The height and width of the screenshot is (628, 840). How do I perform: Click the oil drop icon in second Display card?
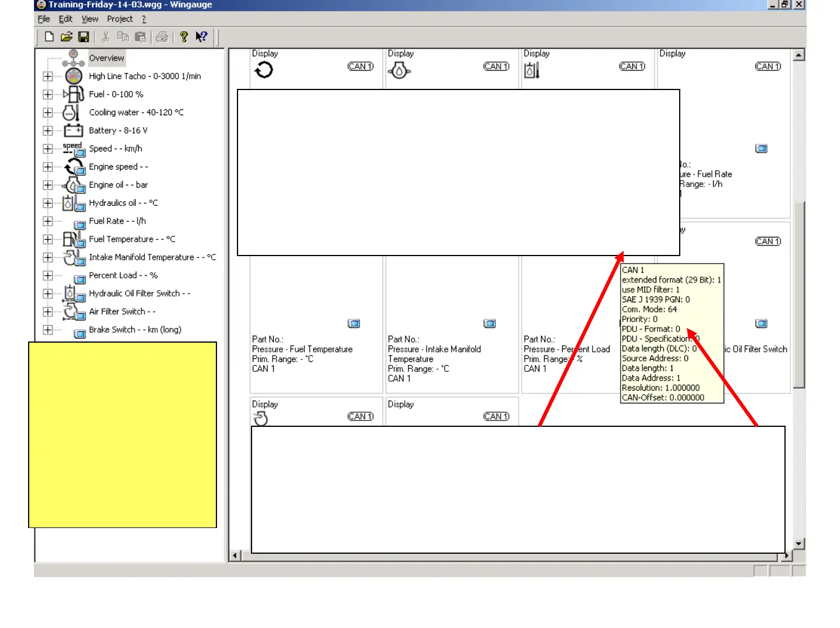[x=399, y=71]
